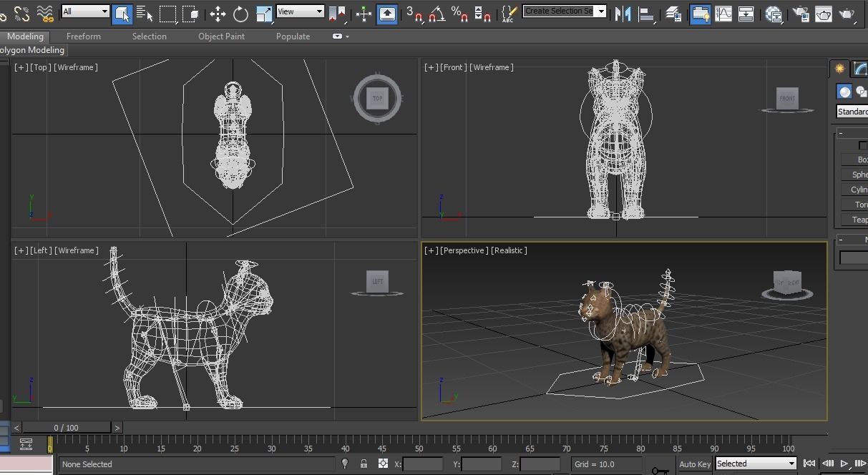Click Render Production teapot icon
This screenshot has height=475, width=868.
point(847,13)
